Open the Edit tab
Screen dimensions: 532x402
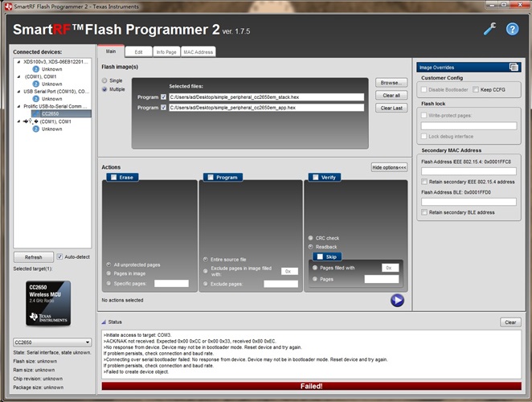138,52
